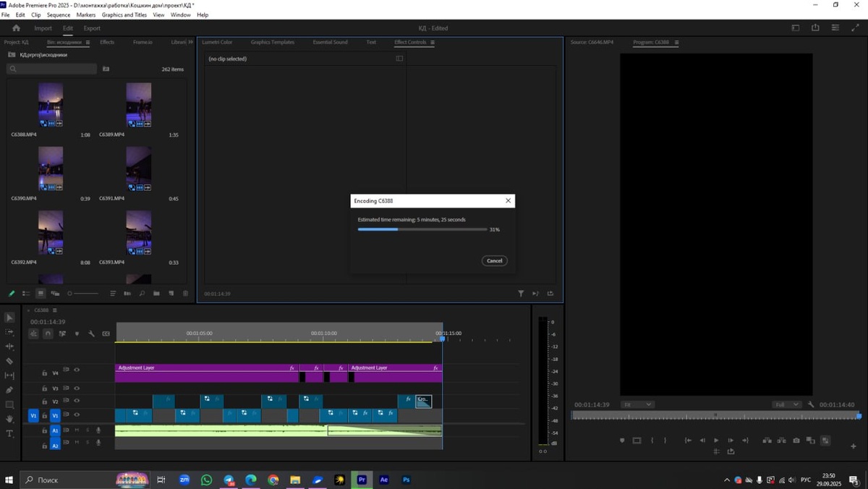
Task: Click the Find magnifier icon in Project panel
Action: pos(142,294)
